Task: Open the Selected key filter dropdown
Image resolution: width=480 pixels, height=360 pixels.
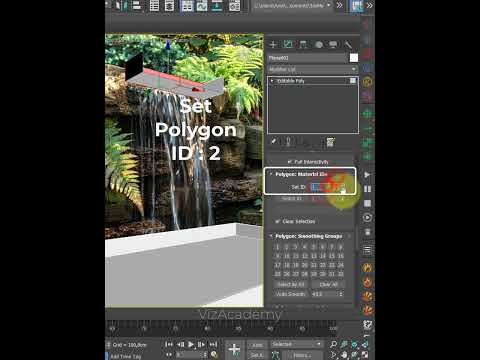Action: point(296,344)
